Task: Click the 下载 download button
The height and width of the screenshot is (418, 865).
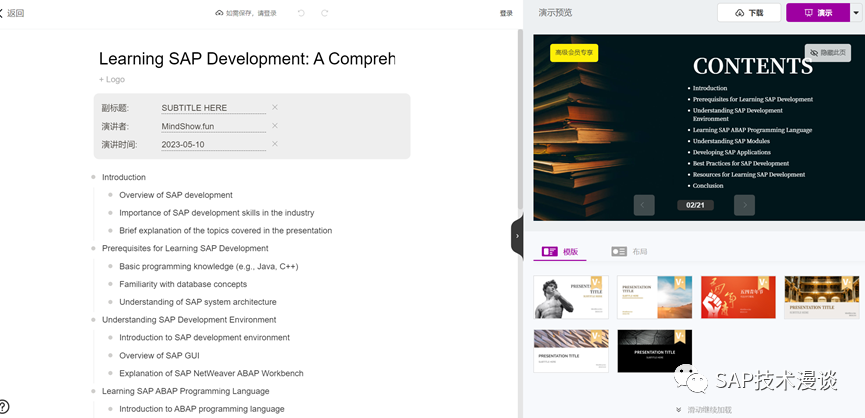Action: point(749,13)
